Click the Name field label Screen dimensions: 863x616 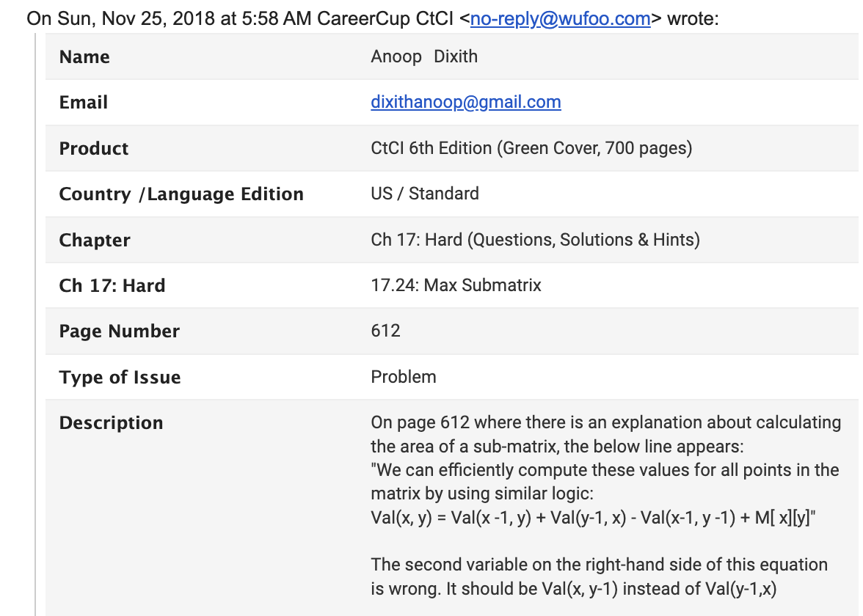(x=84, y=56)
